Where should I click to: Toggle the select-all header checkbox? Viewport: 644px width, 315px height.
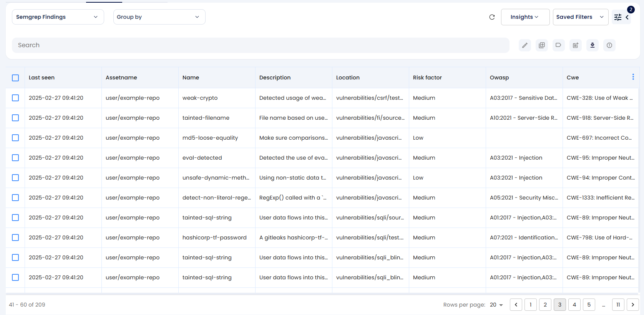[x=15, y=78]
